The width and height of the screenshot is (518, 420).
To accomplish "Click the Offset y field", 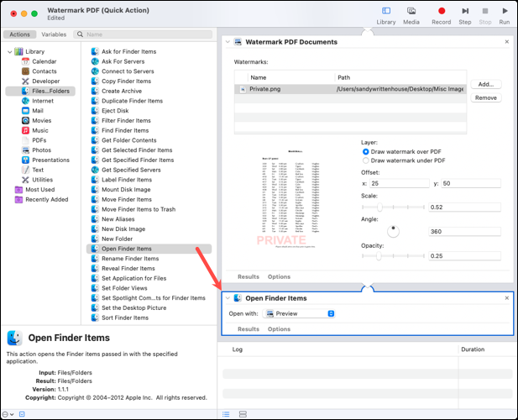I will pyautogui.click(x=471, y=183).
